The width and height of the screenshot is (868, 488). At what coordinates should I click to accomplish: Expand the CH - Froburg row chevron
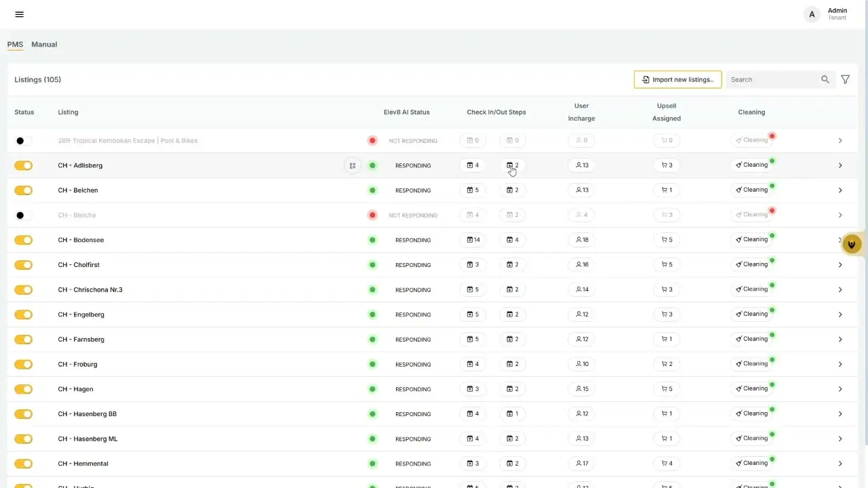tap(840, 365)
